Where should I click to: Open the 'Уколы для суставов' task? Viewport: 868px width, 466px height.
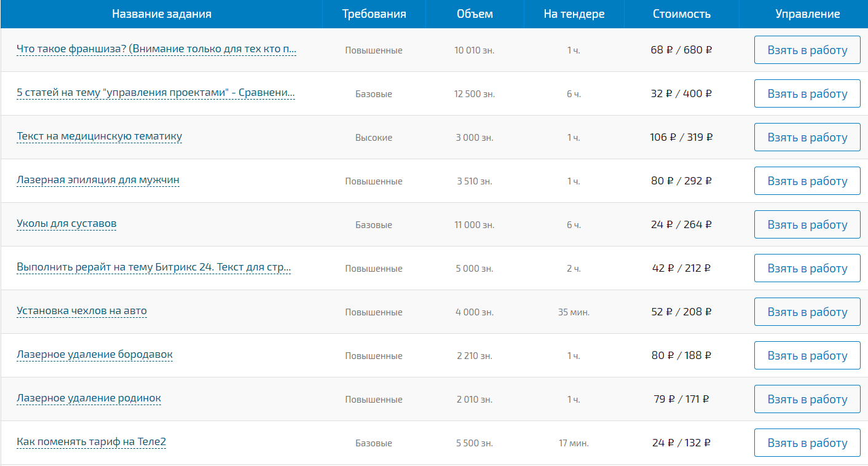[66, 224]
